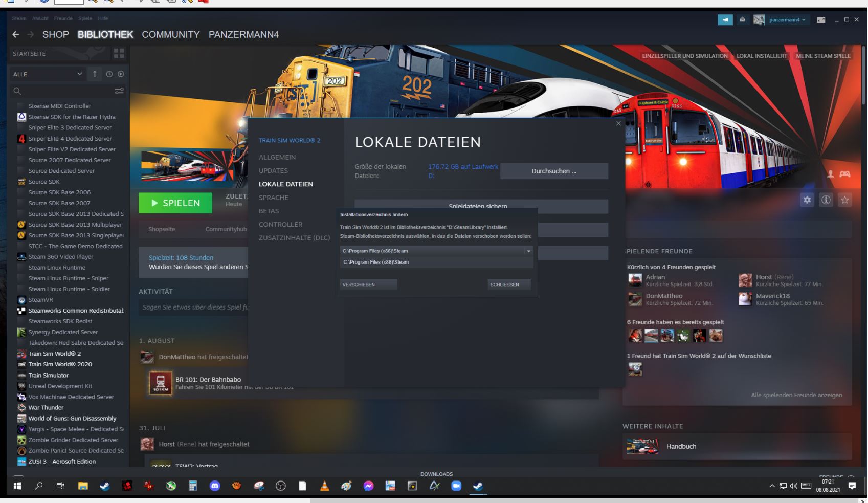The image size is (868, 503).
Task: Show game info circle icon
Action: pos(826,200)
